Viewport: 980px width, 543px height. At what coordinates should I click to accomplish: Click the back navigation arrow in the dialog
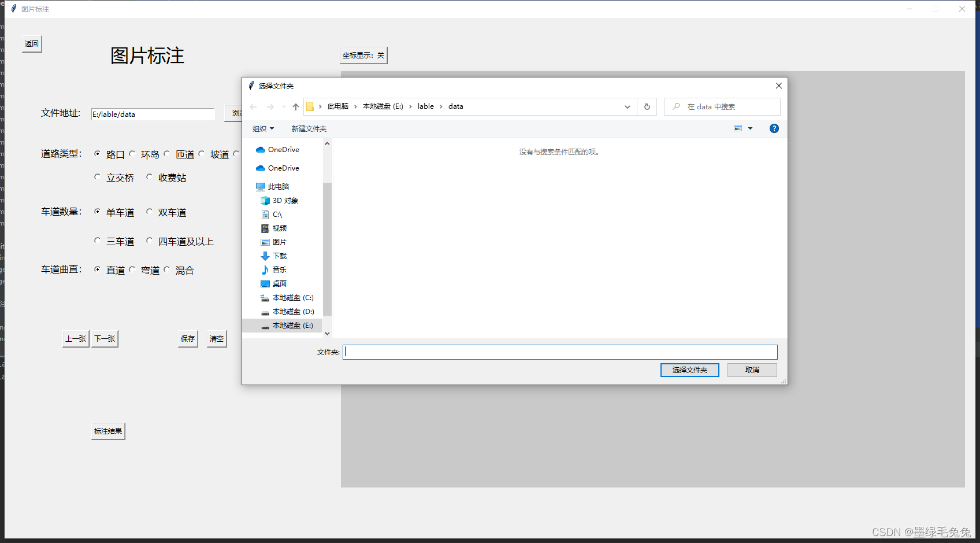[253, 106]
